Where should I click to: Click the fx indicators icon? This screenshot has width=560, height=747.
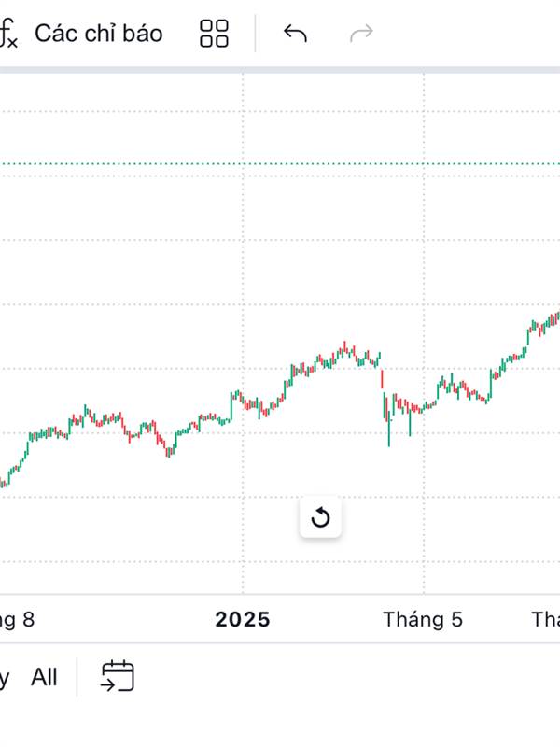pos(8,35)
